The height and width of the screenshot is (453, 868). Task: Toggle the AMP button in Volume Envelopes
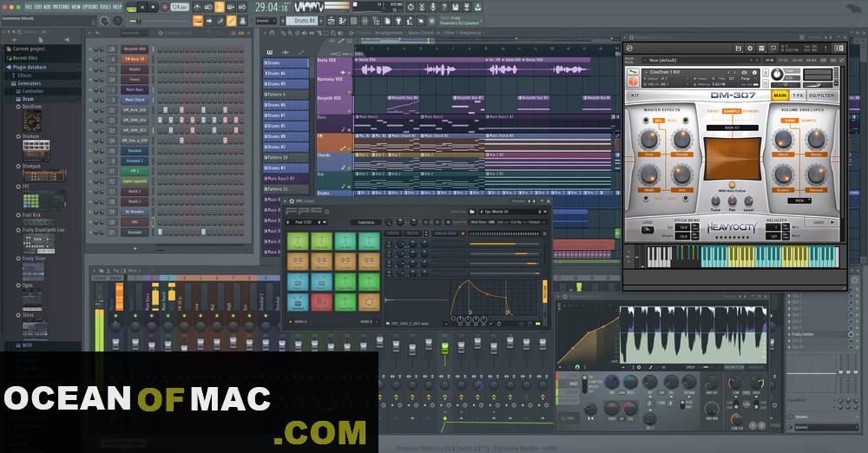click(788, 121)
